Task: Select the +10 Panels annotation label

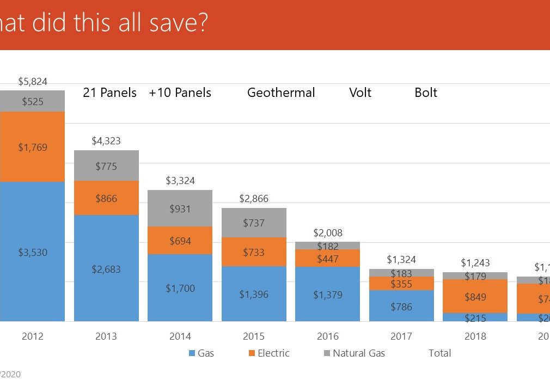Action: point(180,93)
